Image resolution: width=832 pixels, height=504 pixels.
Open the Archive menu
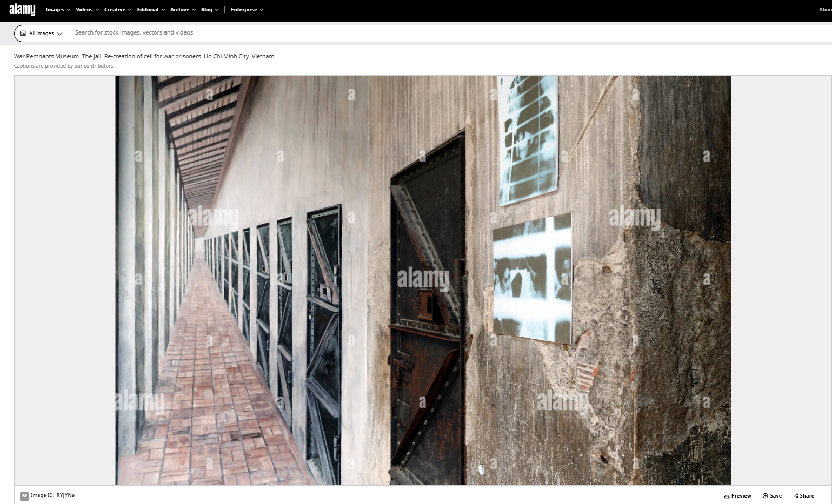coord(182,10)
